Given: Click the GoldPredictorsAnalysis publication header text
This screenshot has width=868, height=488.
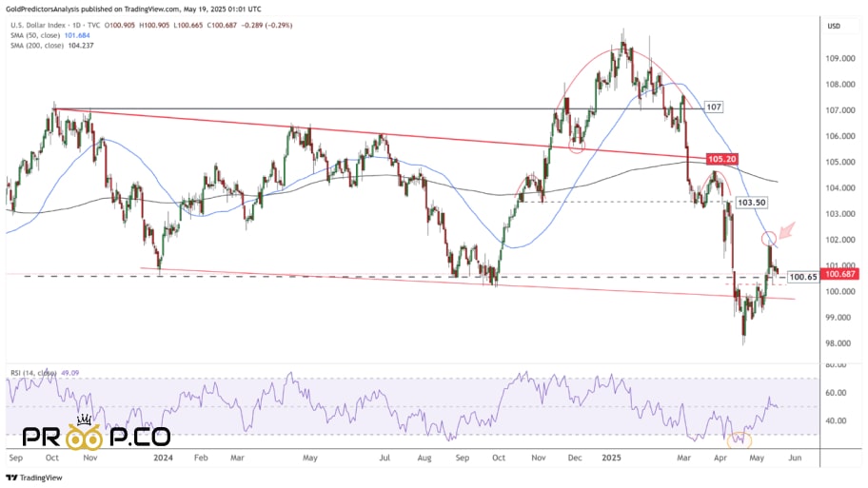Looking at the screenshot, I should pyautogui.click(x=133, y=9).
